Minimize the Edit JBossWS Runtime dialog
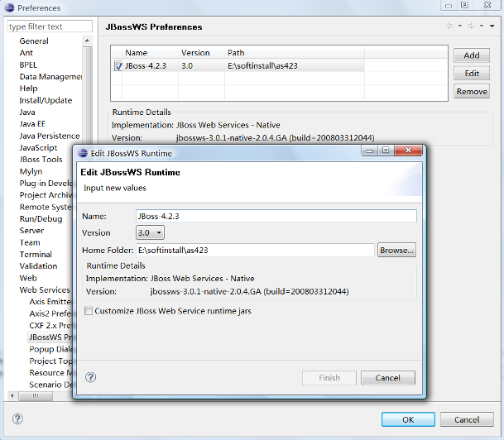504x440 pixels. 370,150
